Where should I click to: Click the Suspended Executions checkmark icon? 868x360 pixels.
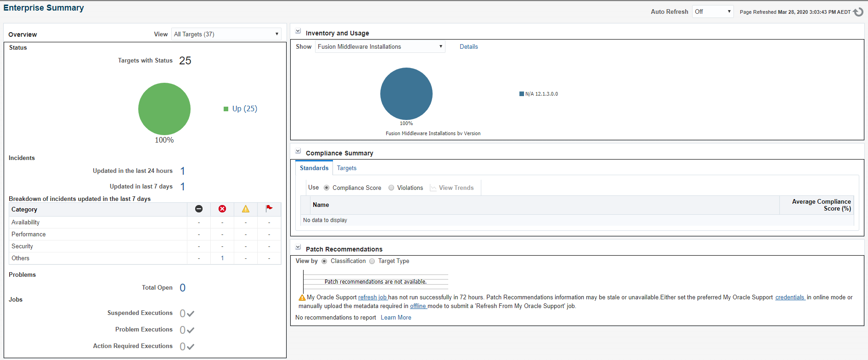[191, 314]
